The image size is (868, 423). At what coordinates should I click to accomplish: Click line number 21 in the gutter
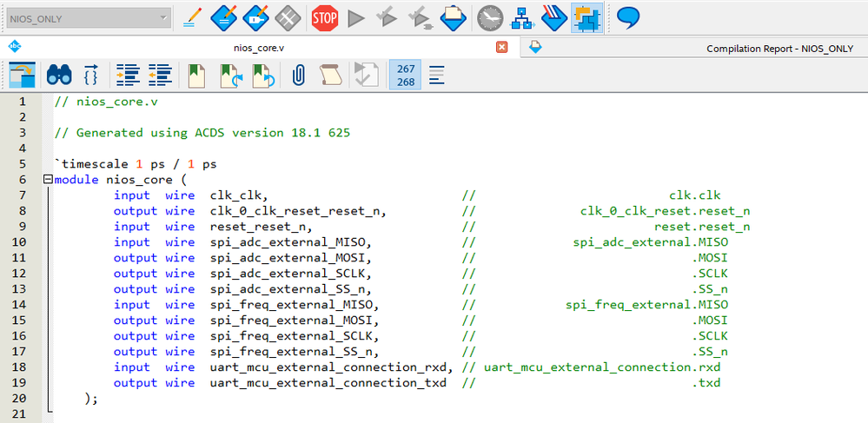[x=18, y=414]
